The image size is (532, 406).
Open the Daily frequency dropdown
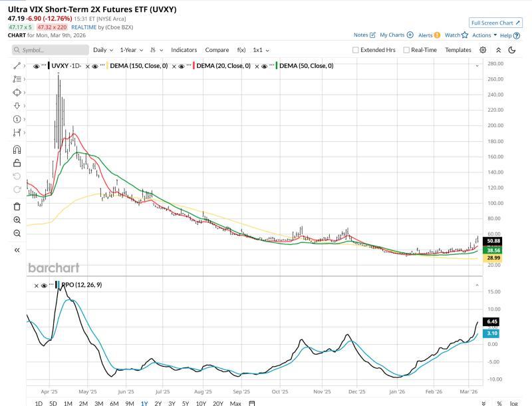pos(102,50)
